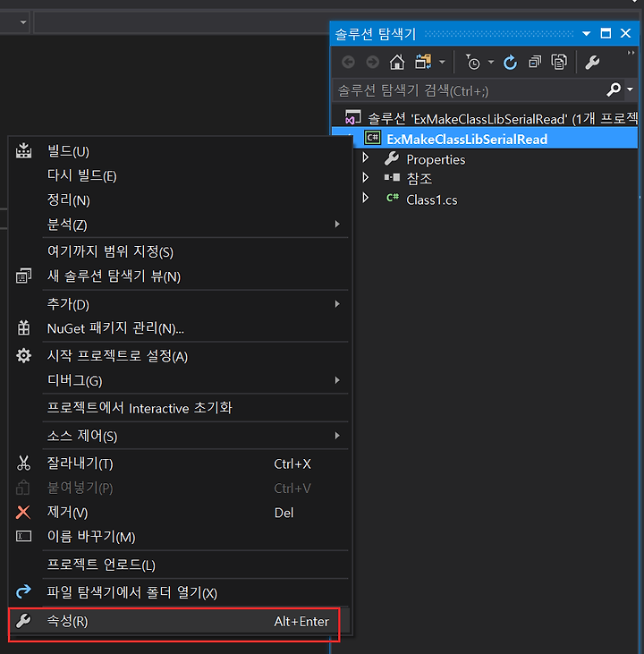Expand the 참조 references node
Image resolution: width=644 pixels, height=654 pixels.
pyautogui.click(x=365, y=178)
